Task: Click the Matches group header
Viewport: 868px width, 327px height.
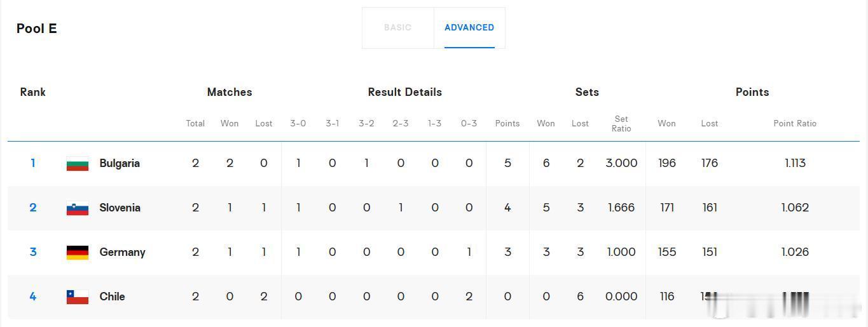Action: (x=230, y=92)
